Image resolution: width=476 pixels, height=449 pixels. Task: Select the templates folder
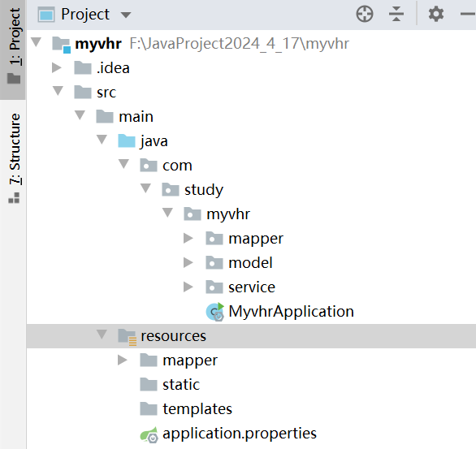pyautogui.click(x=197, y=409)
